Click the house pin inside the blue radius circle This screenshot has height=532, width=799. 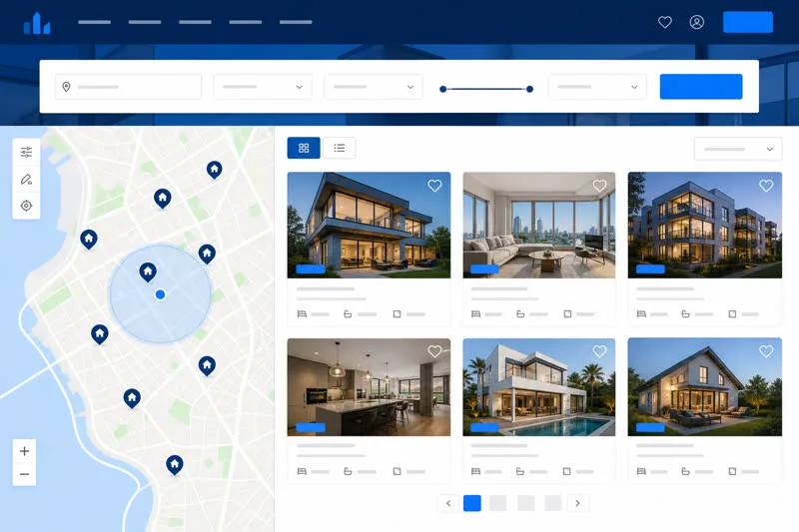[148, 271]
